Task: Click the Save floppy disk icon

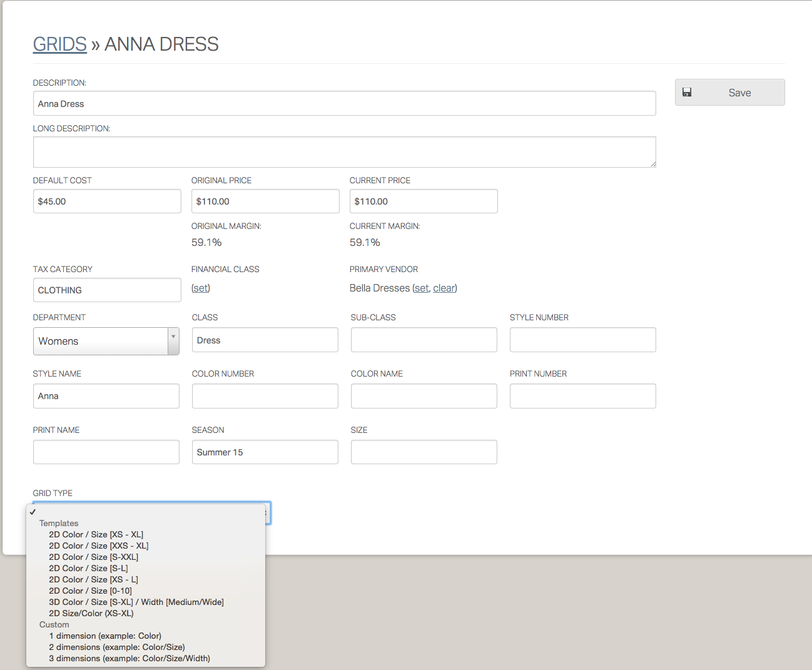Action: coord(687,91)
